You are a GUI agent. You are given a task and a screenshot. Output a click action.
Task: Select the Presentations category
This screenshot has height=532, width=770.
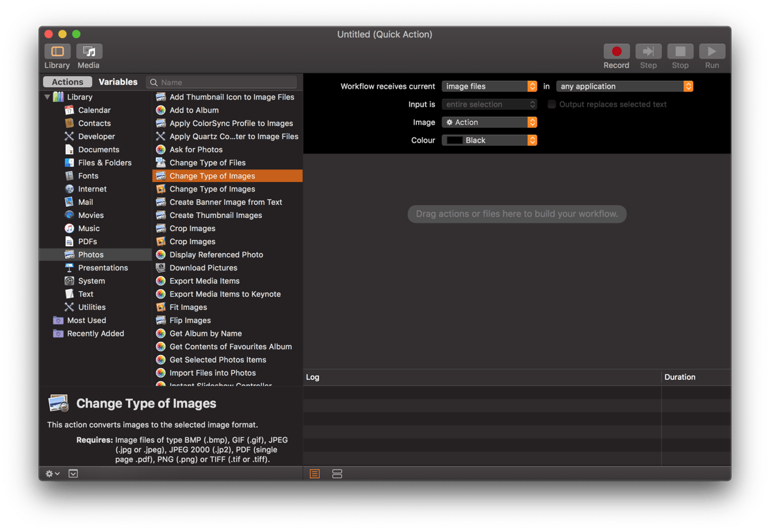102,268
